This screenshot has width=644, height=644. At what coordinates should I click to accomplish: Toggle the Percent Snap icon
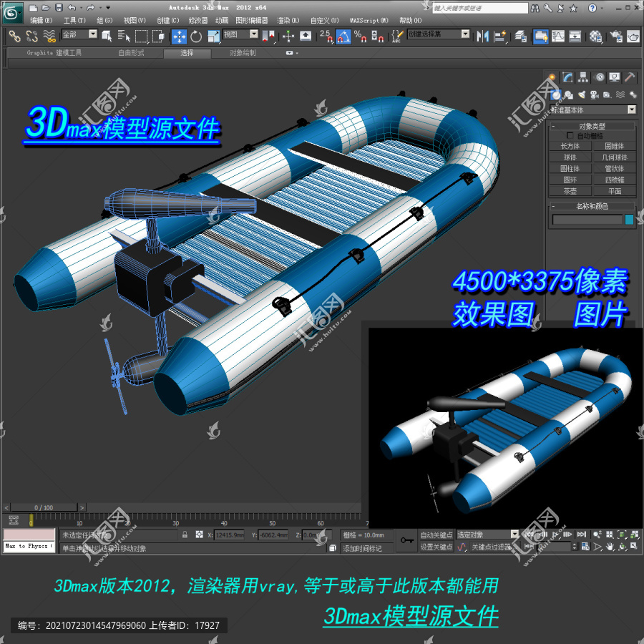[360, 36]
